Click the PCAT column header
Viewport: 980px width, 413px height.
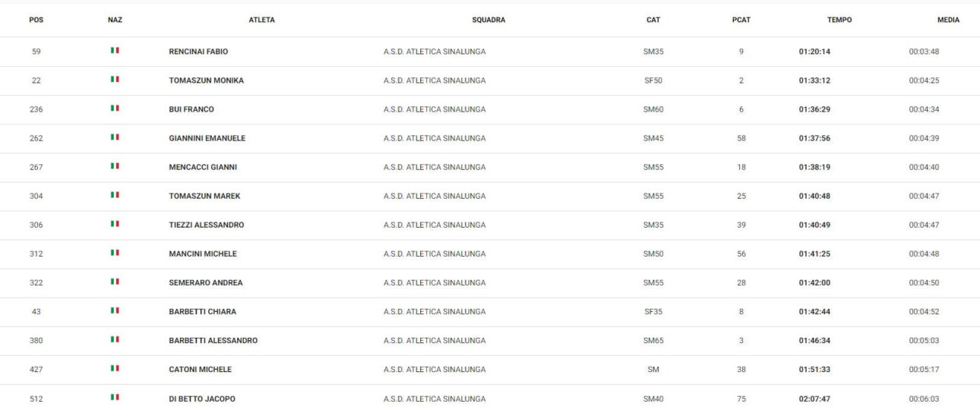point(741,20)
